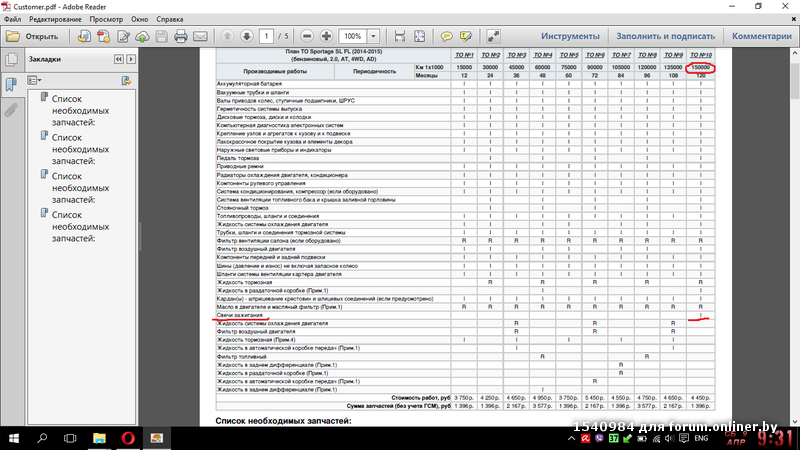Click the taskbar search magnifier icon
The height and width of the screenshot is (450, 800).
pos(42,438)
